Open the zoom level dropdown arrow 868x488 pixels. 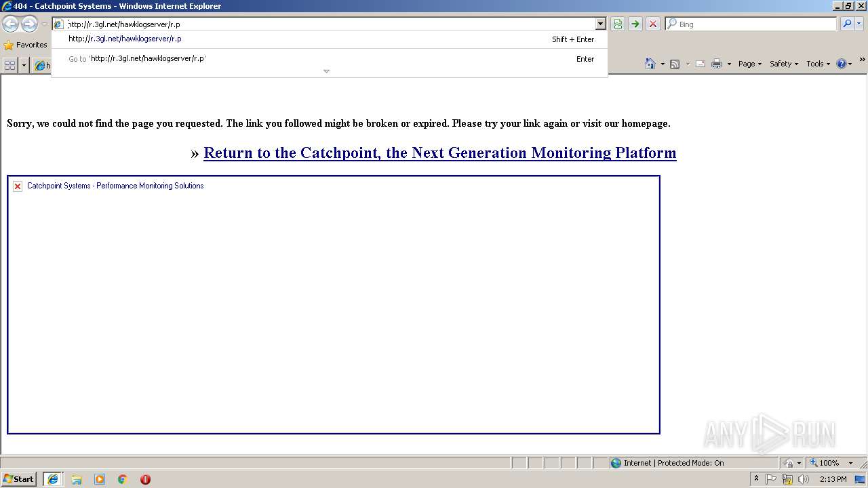tap(850, 463)
